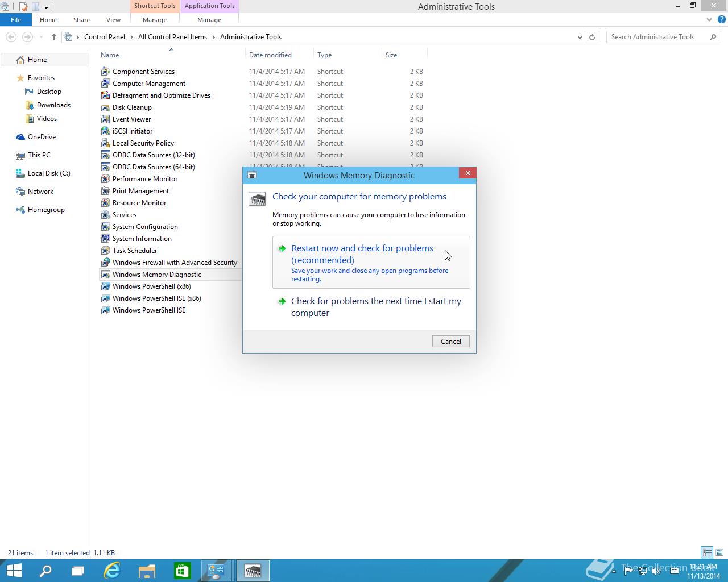Go up one folder level arrow

coord(54,37)
